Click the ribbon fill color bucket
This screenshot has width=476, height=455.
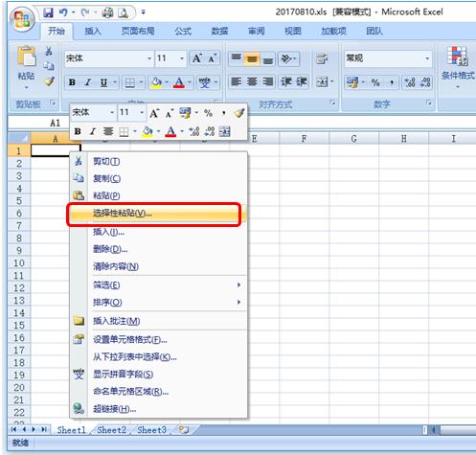(x=156, y=82)
